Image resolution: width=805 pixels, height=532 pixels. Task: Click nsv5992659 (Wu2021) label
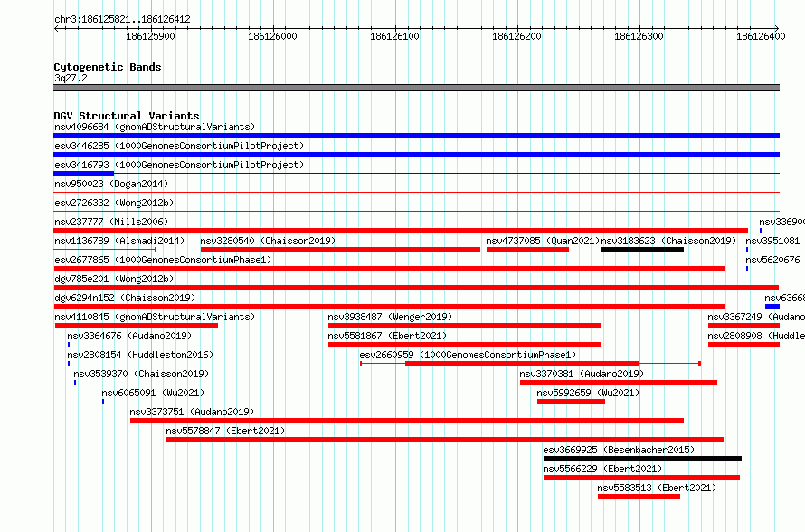tap(588, 393)
